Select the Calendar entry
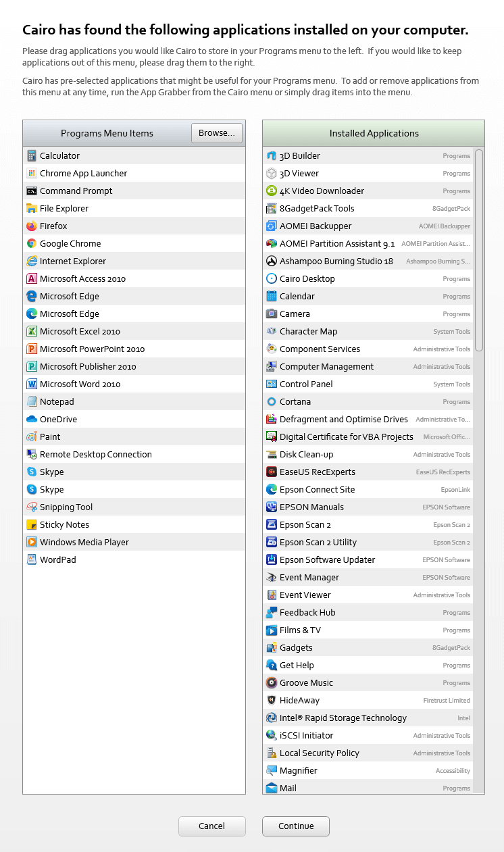The height and width of the screenshot is (852, 504). click(x=368, y=297)
